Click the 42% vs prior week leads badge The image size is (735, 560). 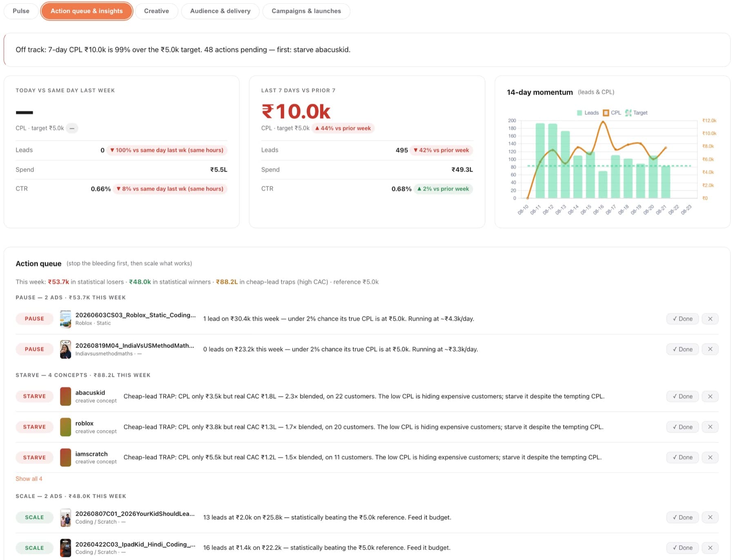441,150
